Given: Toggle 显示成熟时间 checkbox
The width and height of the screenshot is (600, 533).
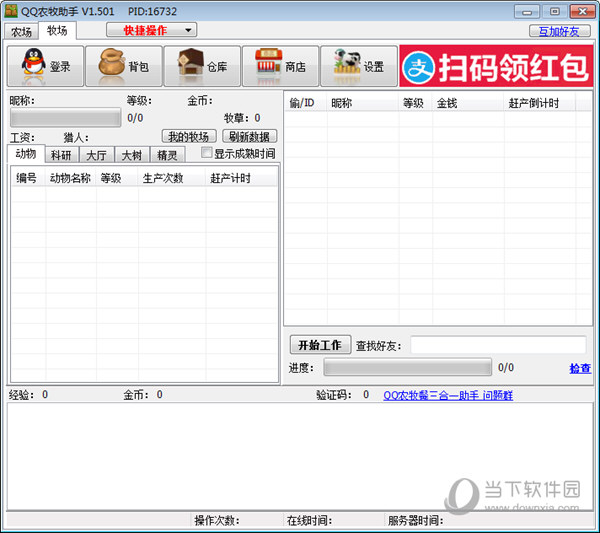Looking at the screenshot, I should [x=206, y=153].
